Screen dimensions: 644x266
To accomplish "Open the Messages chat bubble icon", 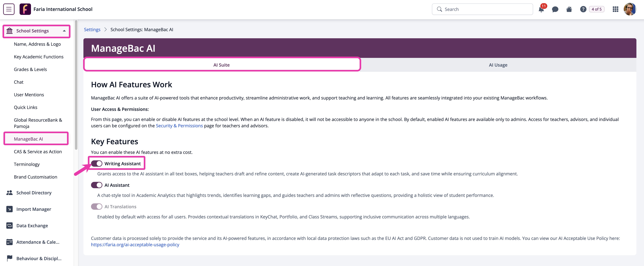I will point(555,9).
